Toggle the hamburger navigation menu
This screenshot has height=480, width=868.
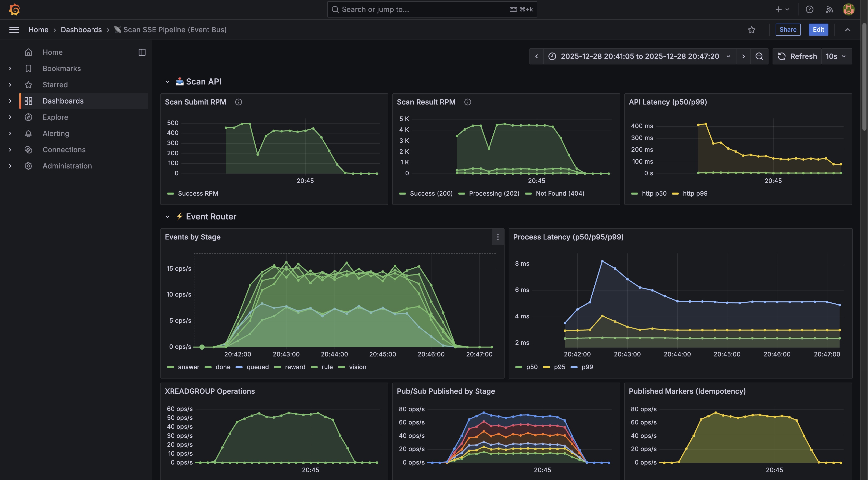click(14, 30)
